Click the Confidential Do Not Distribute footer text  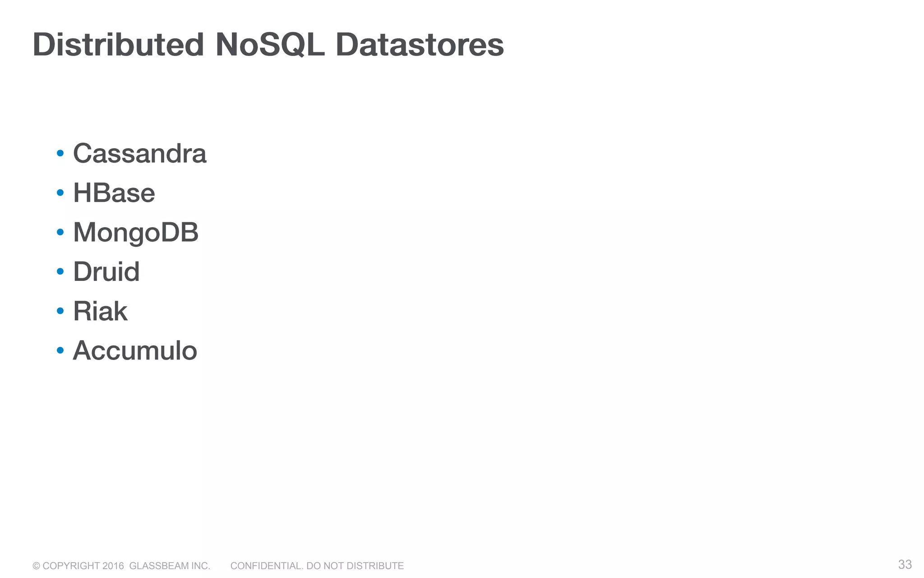pos(317,566)
